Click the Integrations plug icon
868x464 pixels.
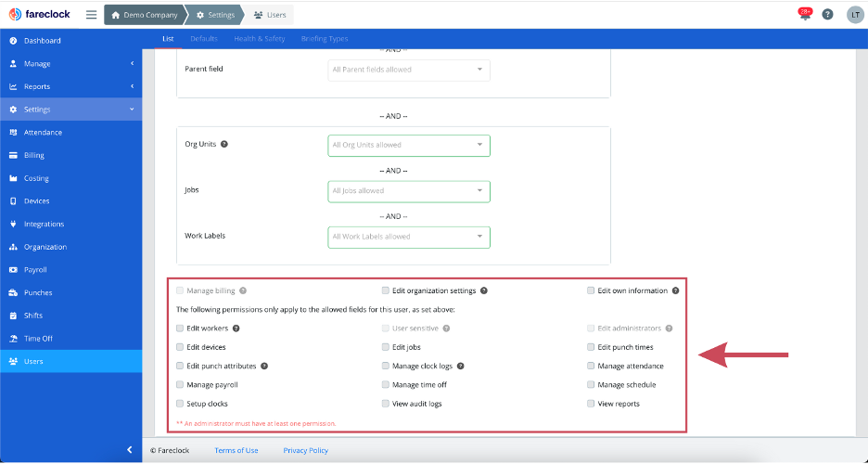click(x=13, y=225)
